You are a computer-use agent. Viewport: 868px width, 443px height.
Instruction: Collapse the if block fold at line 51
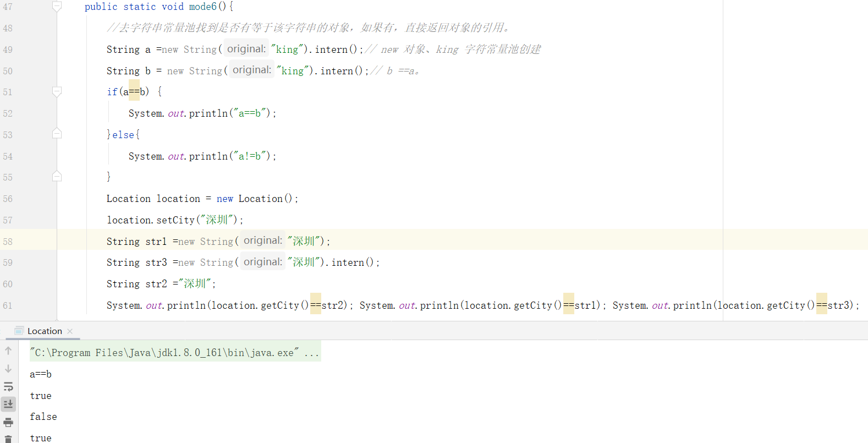tap(57, 92)
